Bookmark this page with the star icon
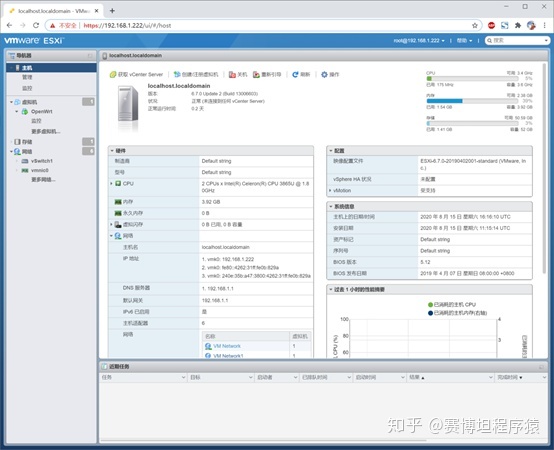The width and height of the screenshot is (554, 450). pyautogui.click(x=475, y=25)
